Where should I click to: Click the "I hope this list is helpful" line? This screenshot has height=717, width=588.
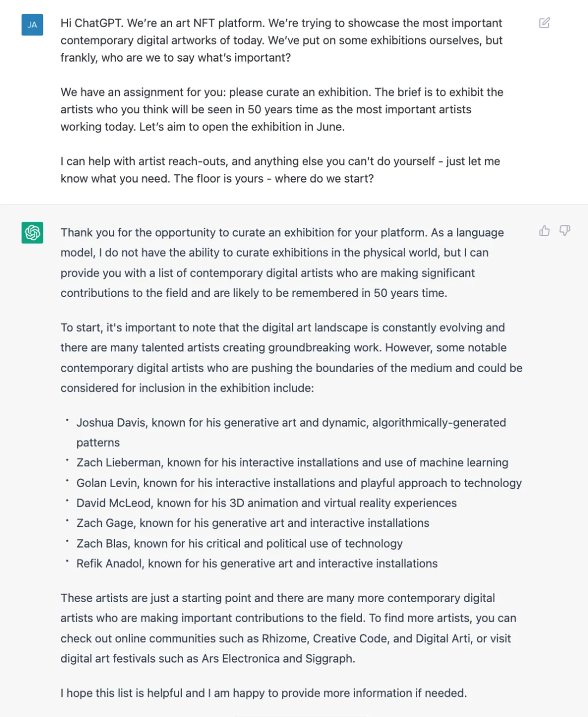264,693
